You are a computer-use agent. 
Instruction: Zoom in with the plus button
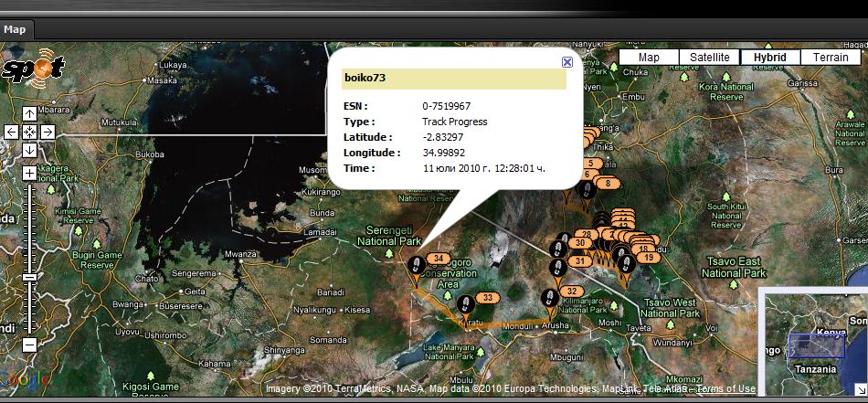(x=29, y=173)
